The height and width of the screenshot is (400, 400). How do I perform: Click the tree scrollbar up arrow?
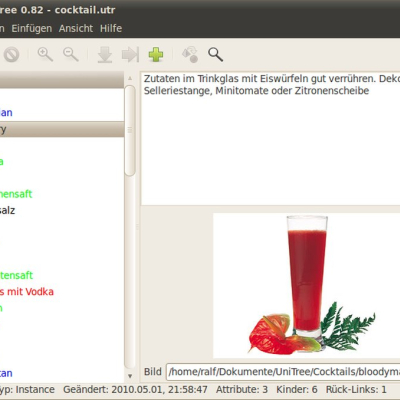click(130, 78)
